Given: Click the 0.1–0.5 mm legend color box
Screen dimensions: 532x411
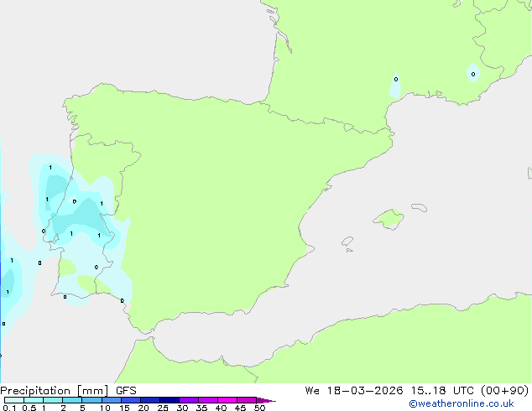Looking at the screenshot, I should point(14,400).
